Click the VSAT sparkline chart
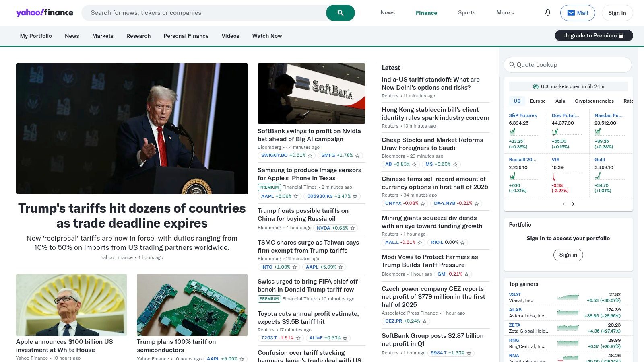Viewport: 644px width, 362px height. click(568, 298)
